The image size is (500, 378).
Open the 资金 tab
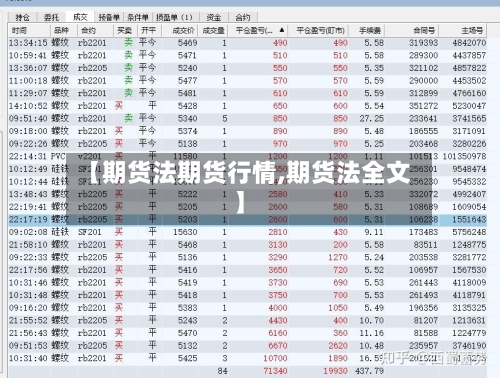[214, 17]
